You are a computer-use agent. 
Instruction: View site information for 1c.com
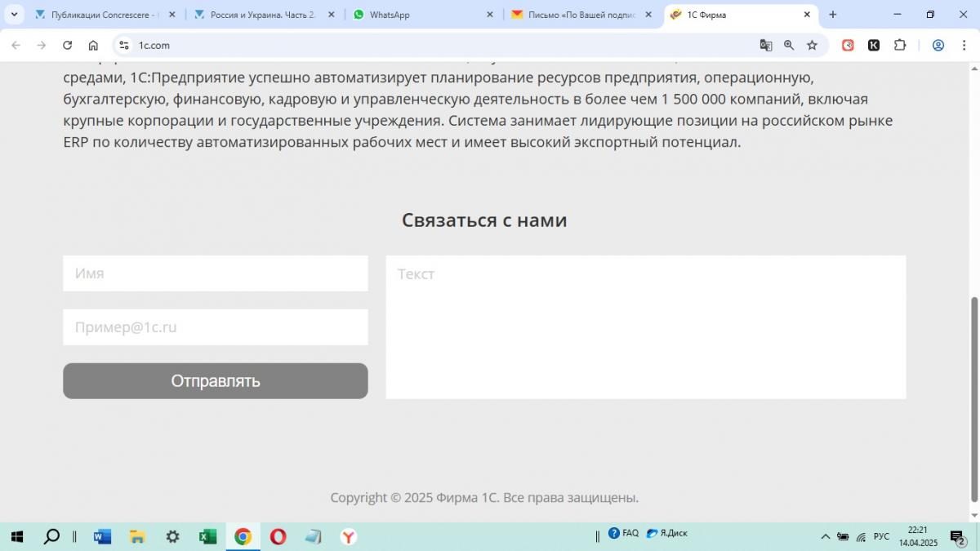[122, 46]
